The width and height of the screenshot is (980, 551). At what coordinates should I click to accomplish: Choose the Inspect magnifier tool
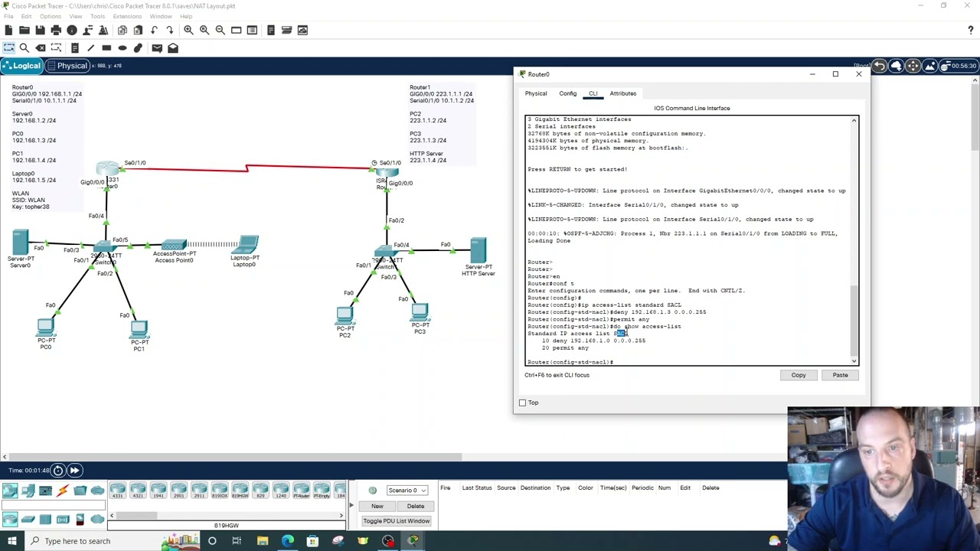(24, 47)
